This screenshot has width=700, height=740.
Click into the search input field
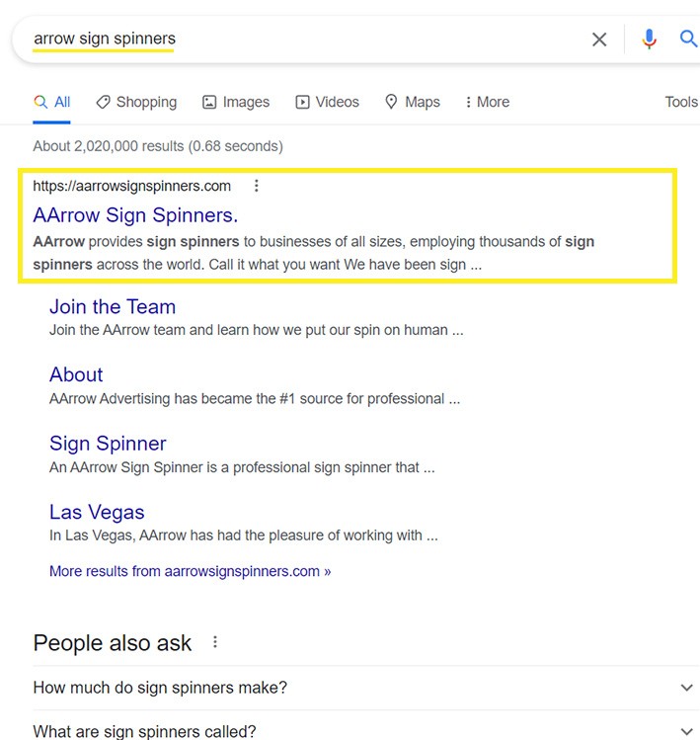point(346,40)
